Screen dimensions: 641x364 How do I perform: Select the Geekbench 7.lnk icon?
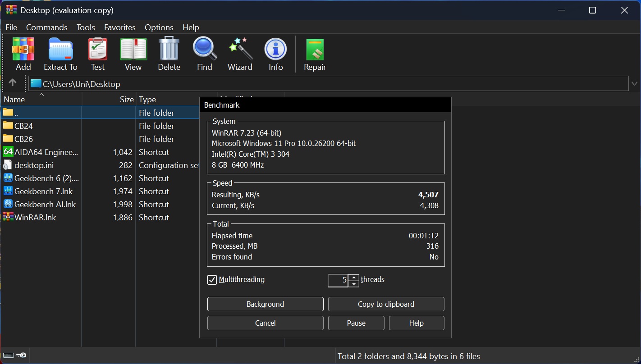[8, 191]
